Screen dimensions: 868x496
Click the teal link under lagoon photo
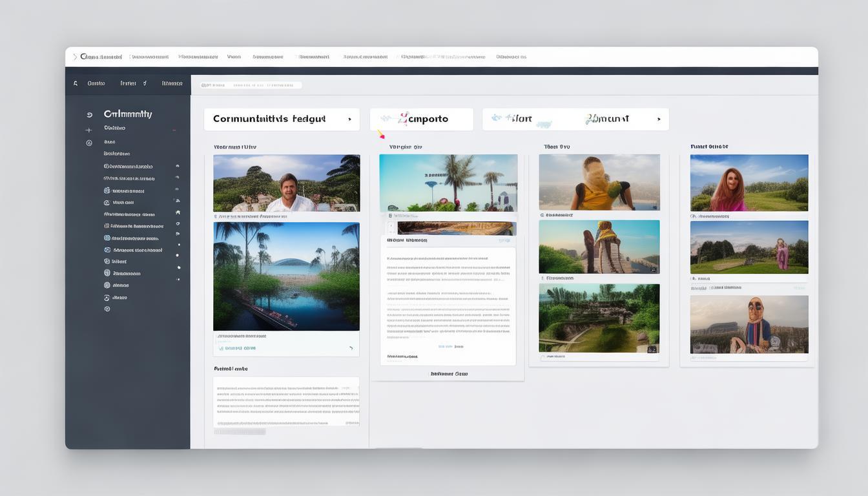tap(238, 348)
